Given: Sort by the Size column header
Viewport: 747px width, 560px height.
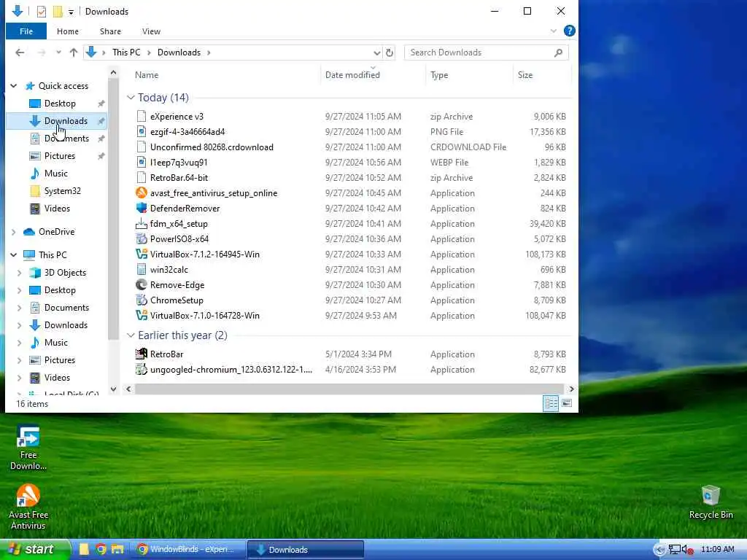Looking at the screenshot, I should tap(542, 75).
